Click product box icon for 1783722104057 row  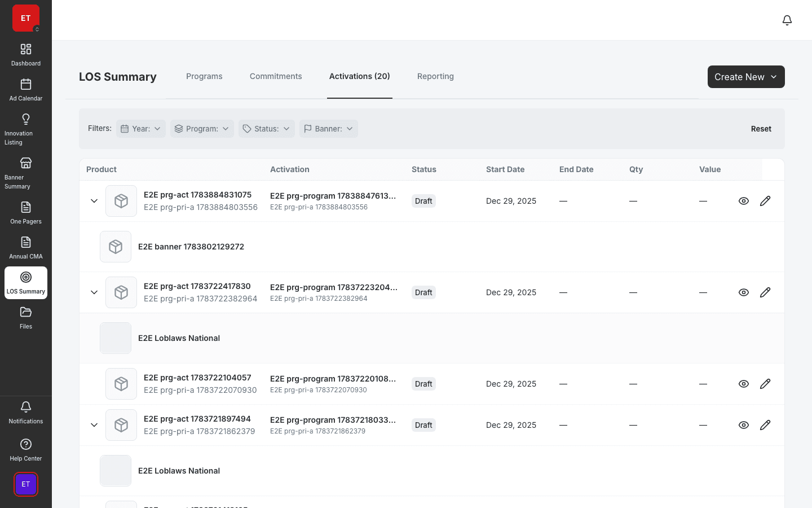(x=121, y=384)
